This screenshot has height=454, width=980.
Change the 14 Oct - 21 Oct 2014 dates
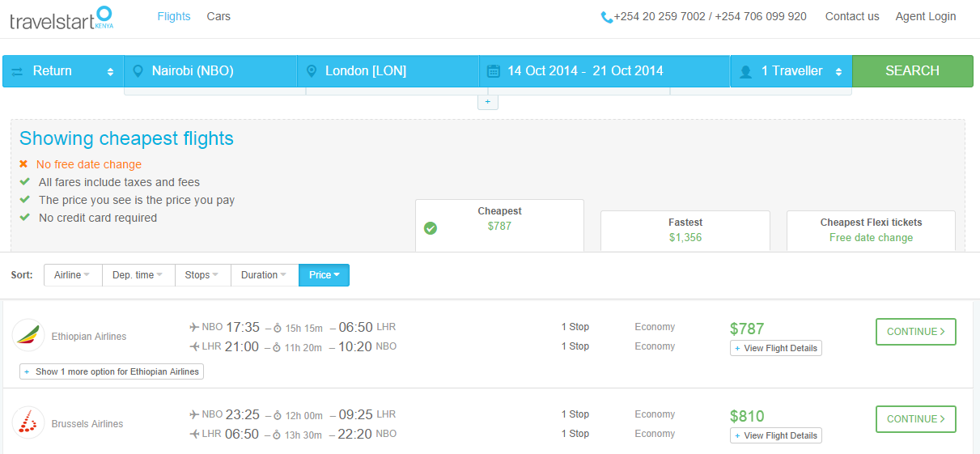[605, 71]
